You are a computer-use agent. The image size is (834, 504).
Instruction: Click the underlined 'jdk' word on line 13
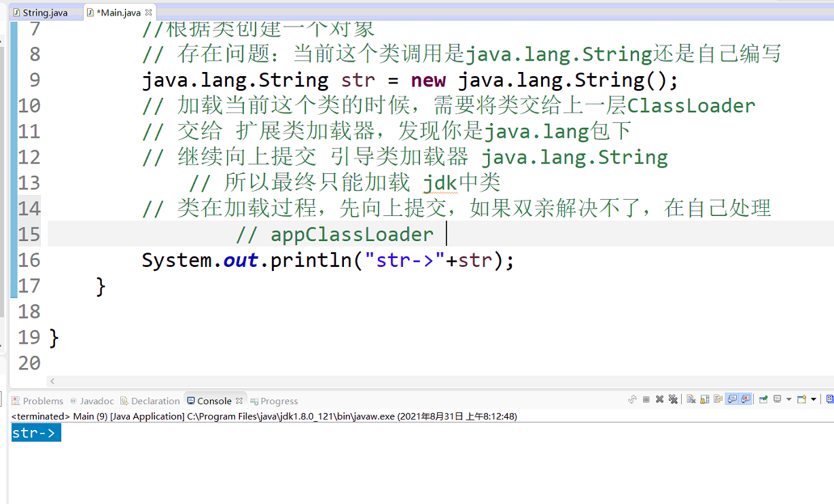[440, 183]
